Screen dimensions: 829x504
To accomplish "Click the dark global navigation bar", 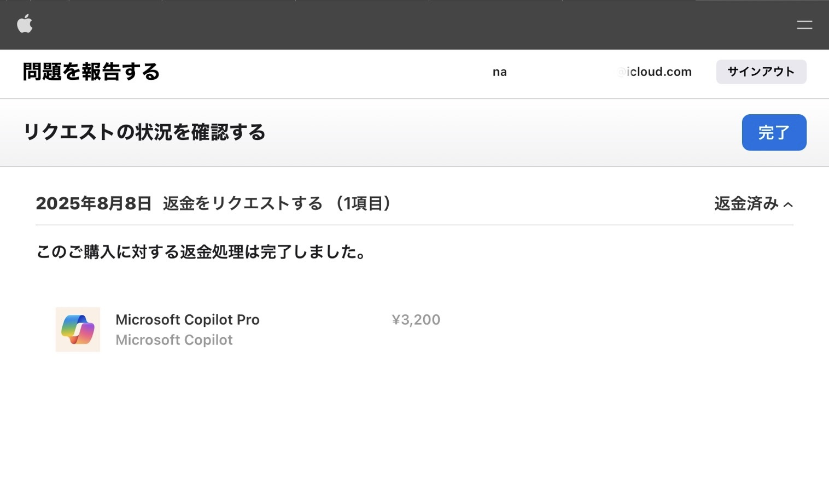I will pyautogui.click(x=414, y=25).
